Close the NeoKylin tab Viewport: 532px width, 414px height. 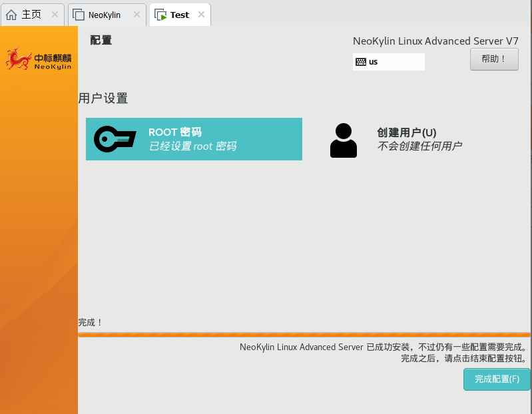pyautogui.click(x=136, y=15)
